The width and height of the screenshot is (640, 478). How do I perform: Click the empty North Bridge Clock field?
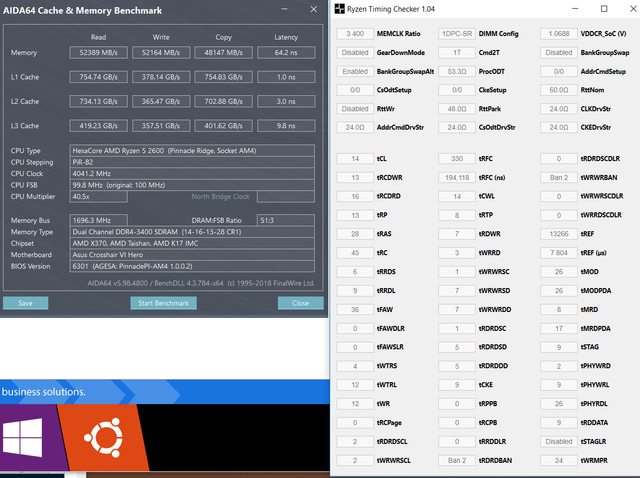coord(286,196)
